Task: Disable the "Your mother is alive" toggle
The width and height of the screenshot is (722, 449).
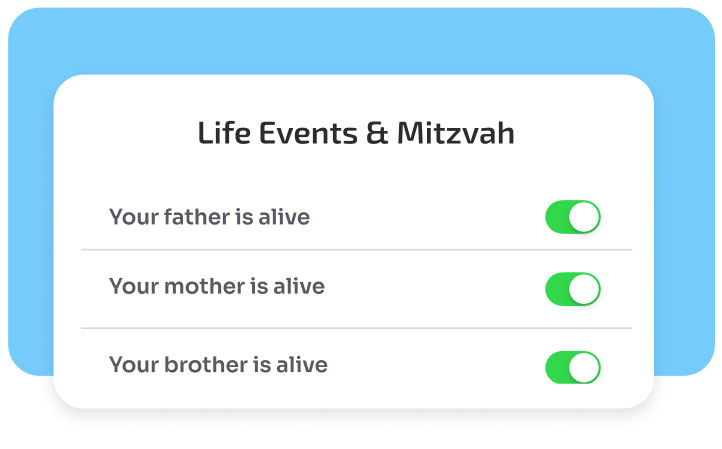Action: coord(572,289)
